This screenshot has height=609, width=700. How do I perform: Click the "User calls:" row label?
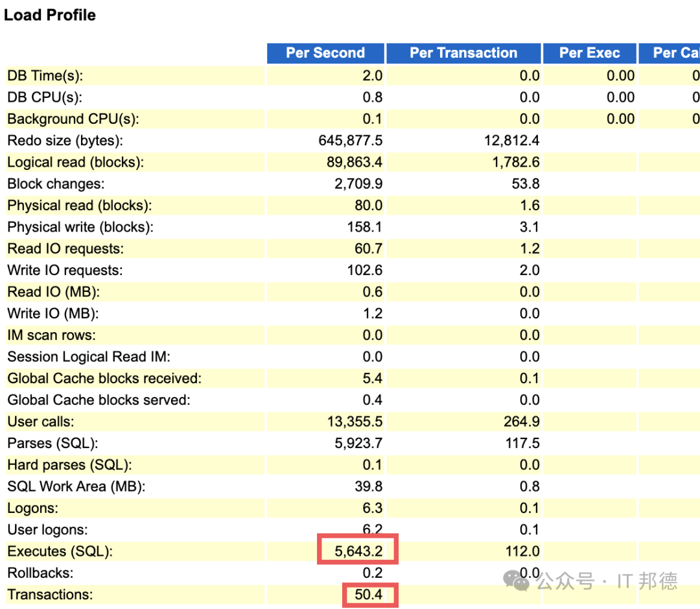(x=41, y=422)
